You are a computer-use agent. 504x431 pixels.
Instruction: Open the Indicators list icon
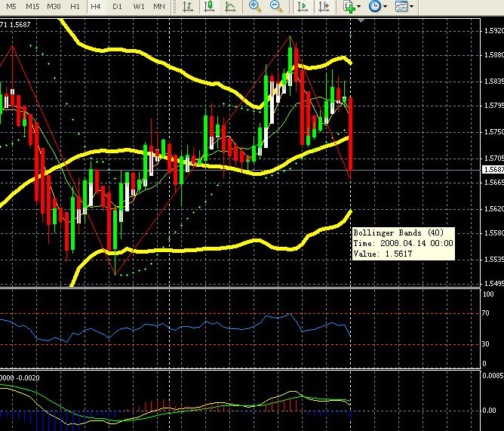click(349, 7)
